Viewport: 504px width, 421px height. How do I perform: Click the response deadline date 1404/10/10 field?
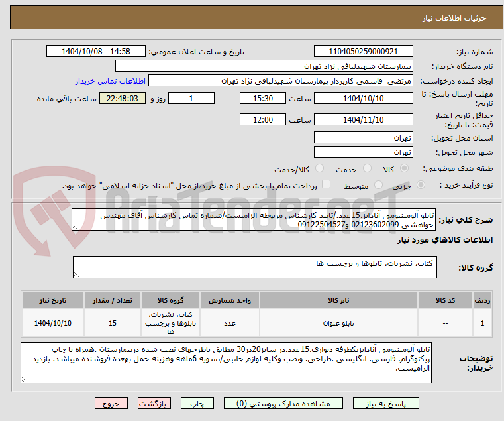pos(363,99)
